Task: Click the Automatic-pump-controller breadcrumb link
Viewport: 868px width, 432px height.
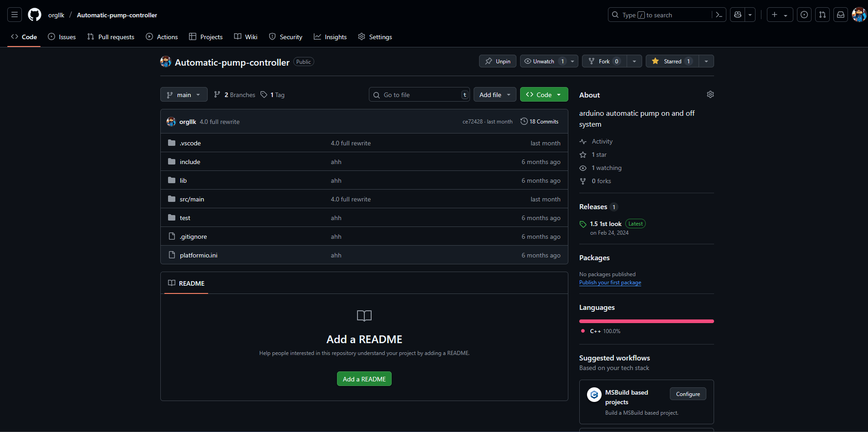Action: click(117, 15)
